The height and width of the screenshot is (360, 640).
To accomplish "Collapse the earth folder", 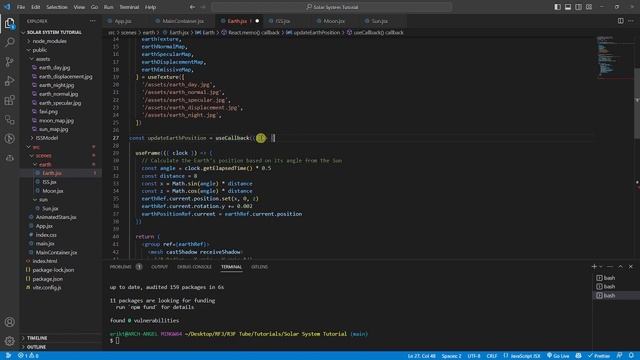I will pyautogui.click(x=45, y=164).
